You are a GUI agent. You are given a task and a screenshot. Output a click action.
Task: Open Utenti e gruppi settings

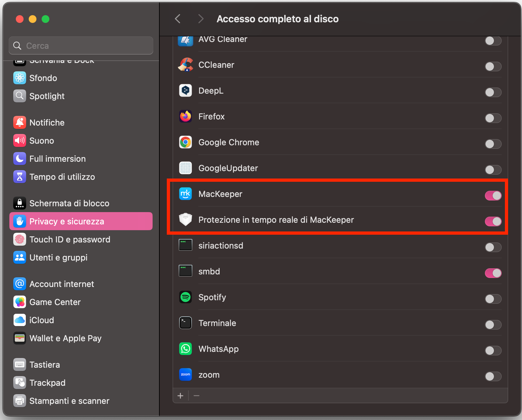coord(81,257)
